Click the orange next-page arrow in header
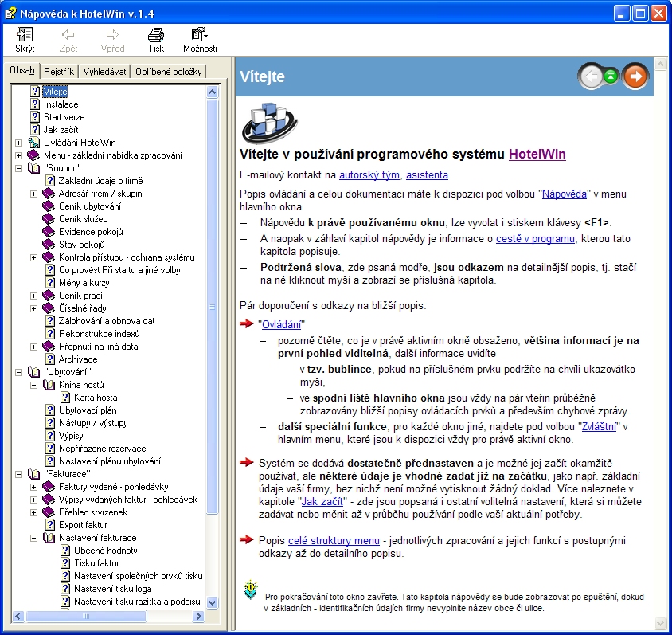672x635 pixels. pos(635,76)
